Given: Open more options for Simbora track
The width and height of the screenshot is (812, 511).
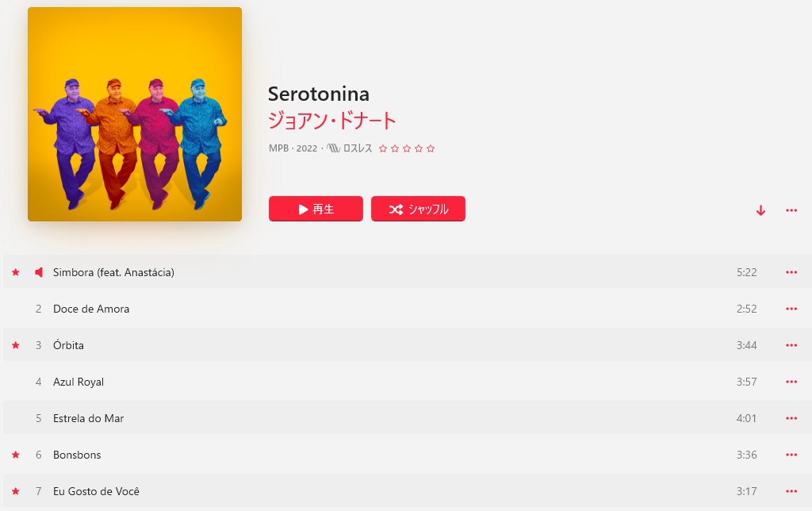Looking at the screenshot, I should pyautogui.click(x=791, y=272).
